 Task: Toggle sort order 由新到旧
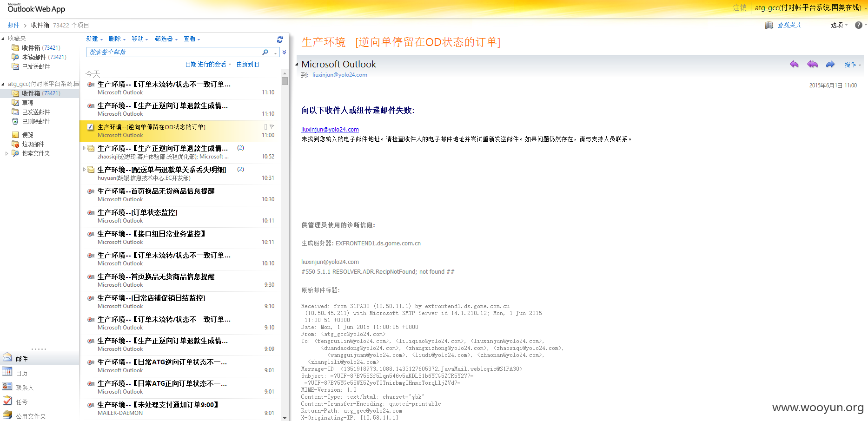(x=248, y=65)
